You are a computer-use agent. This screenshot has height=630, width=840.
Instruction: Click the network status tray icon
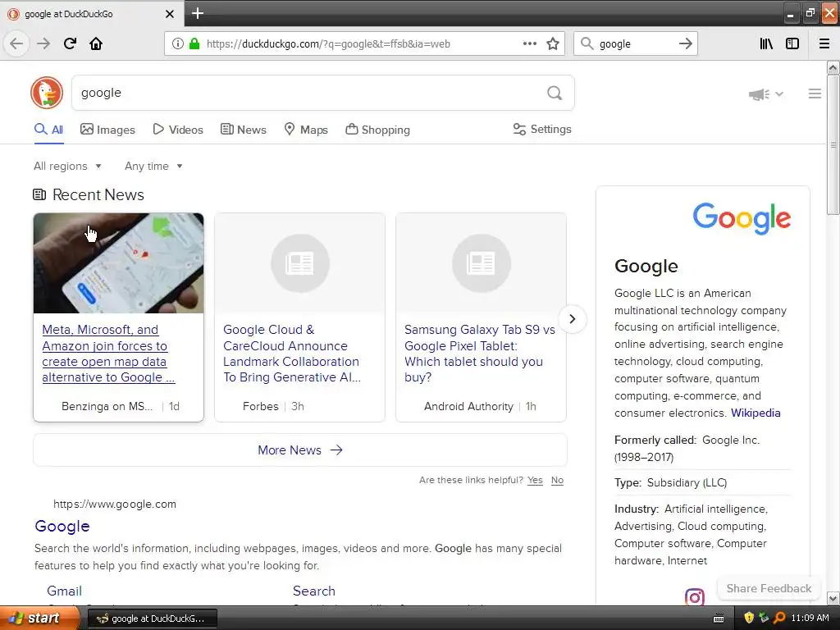point(764,618)
